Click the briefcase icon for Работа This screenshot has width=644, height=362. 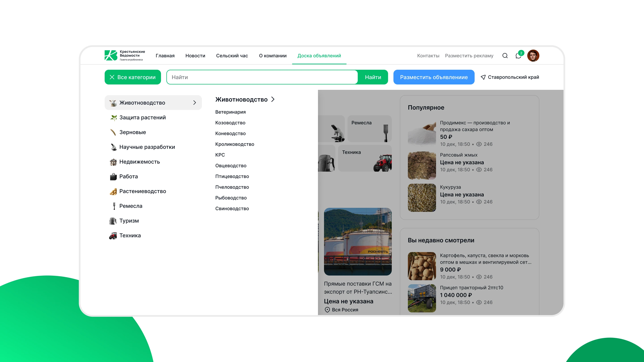click(113, 176)
